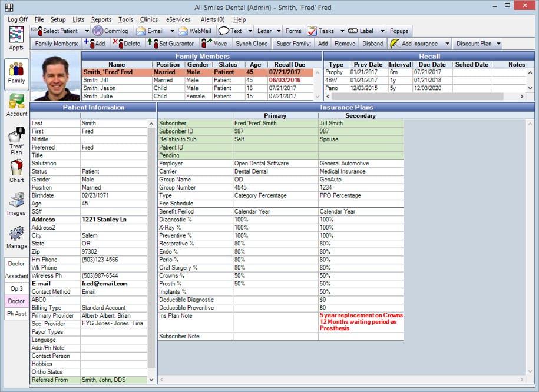
Task: Open the Manage gears icon
Action: coord(16,237)
